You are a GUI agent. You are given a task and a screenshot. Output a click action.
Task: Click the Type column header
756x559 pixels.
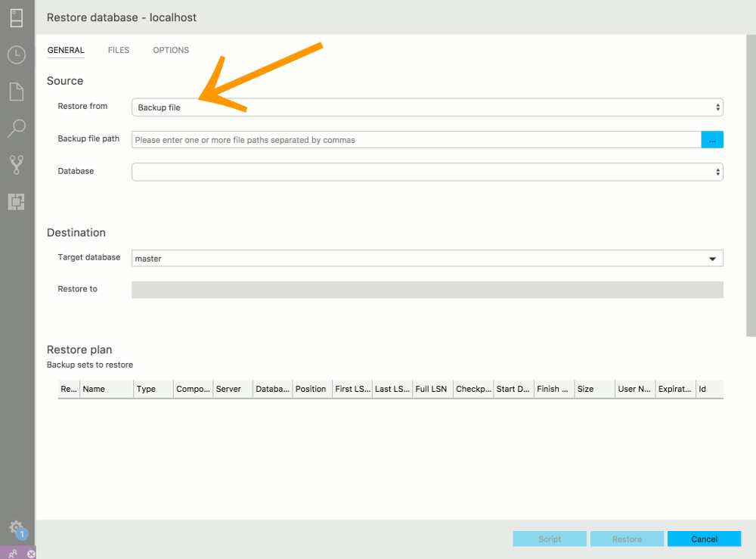pos(153,389)
